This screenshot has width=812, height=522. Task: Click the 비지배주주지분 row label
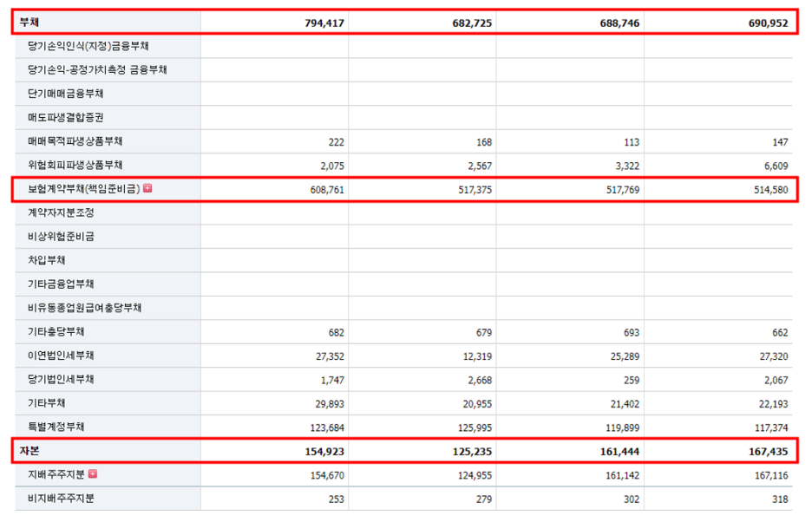click(61, 499)
